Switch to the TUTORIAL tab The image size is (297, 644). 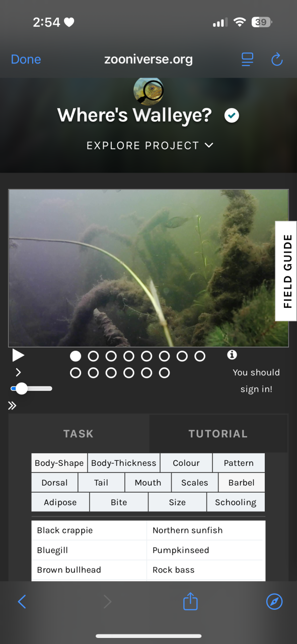218,434
